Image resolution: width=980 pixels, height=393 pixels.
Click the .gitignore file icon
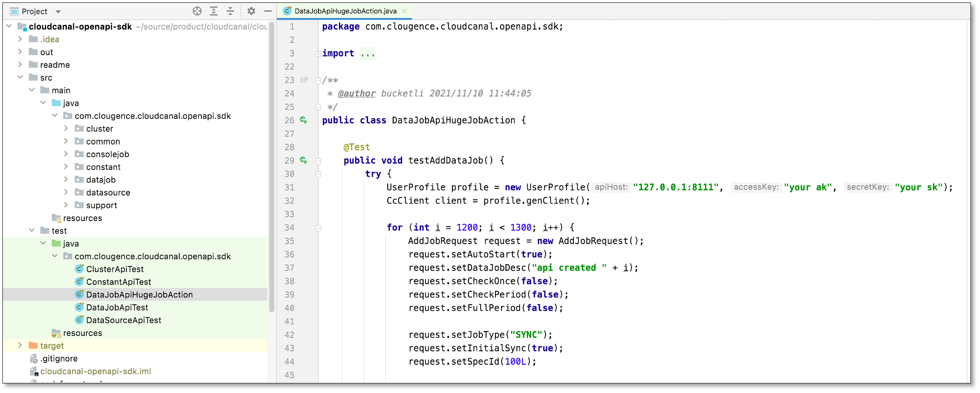pyautogui.click(x=34, y=358)
